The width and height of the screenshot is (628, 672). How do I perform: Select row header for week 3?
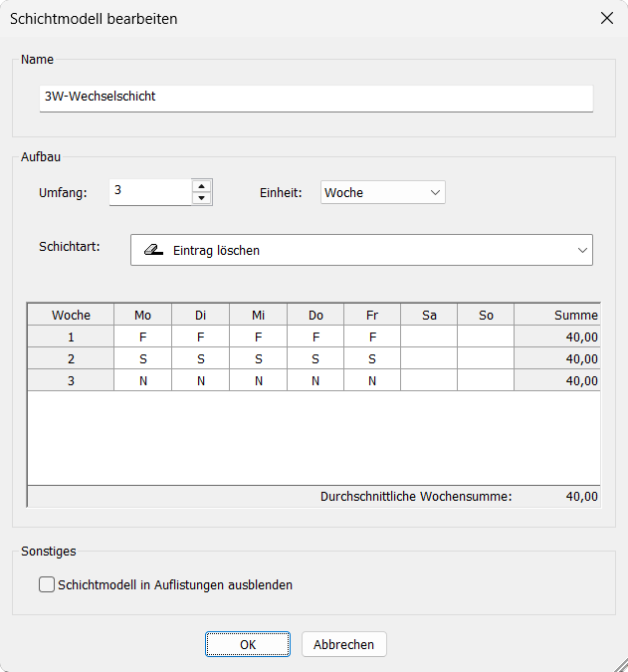[x=71, y=380]
